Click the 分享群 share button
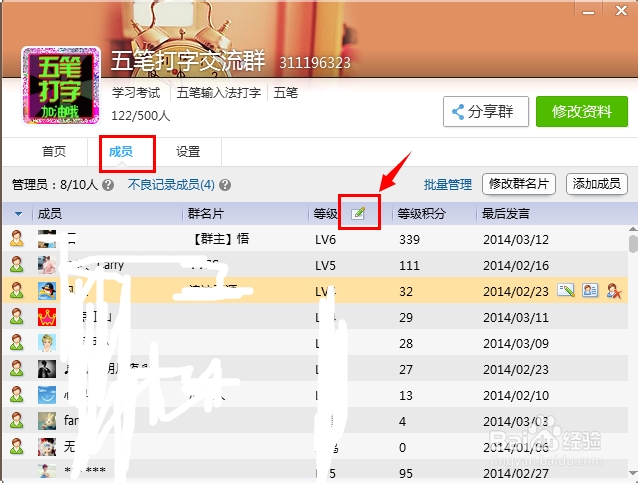The height and width of the screenshot is (483, 638). [486, 111]
